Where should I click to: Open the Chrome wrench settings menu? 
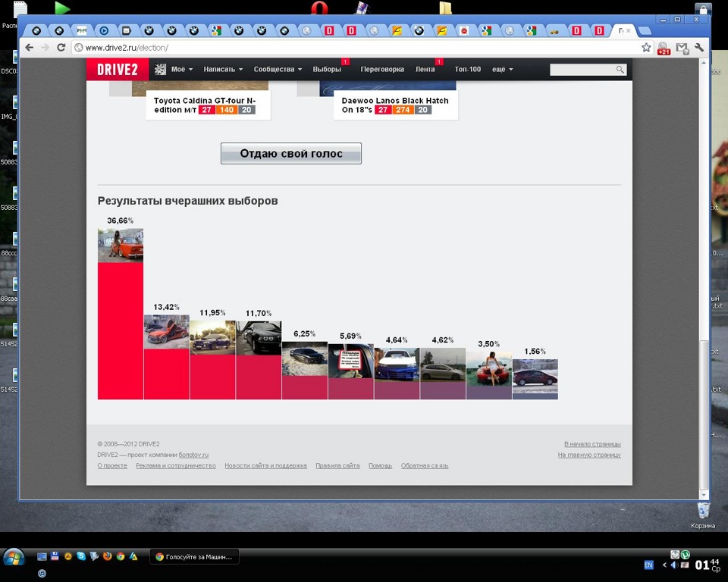click(x=699, y=47)
